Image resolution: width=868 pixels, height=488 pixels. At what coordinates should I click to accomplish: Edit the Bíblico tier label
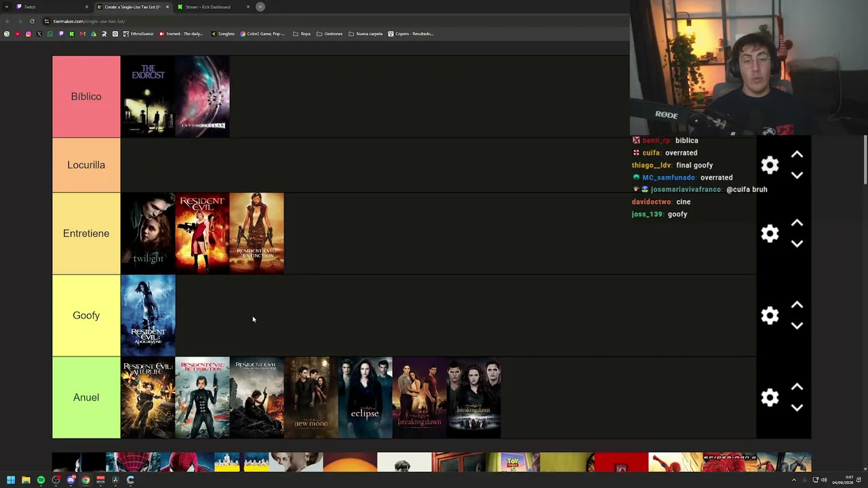pos(86,96)
